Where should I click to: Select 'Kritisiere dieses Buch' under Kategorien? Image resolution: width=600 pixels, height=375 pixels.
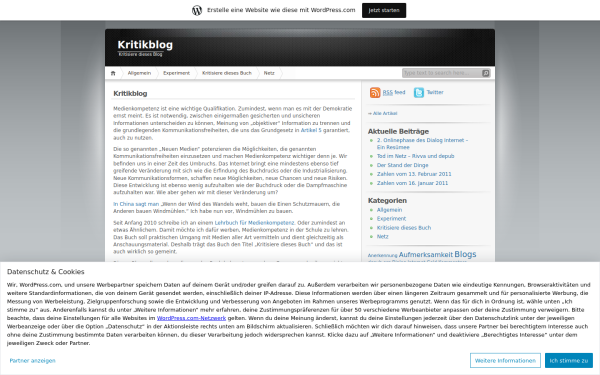(404, 228)
